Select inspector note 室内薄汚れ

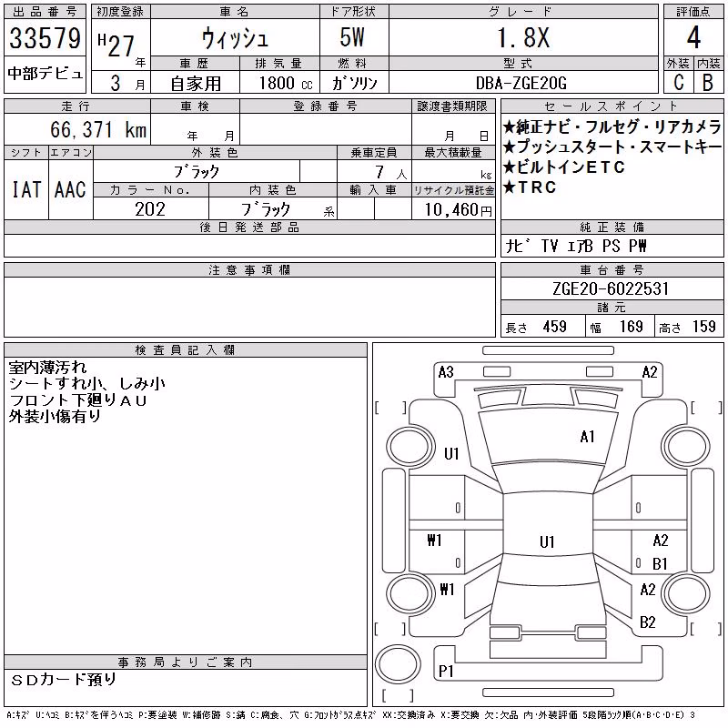(x=47, y=368)
